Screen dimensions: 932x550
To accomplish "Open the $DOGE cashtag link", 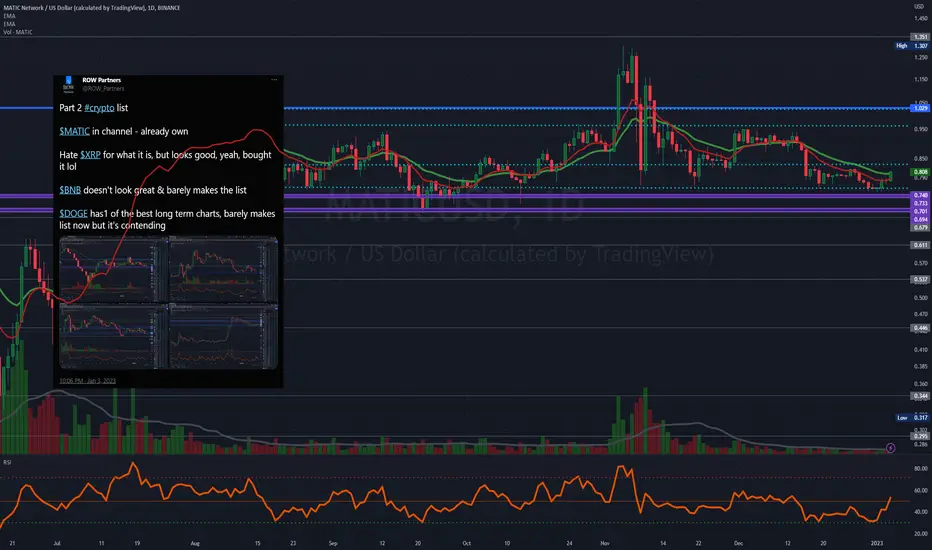I will (73, 213).
